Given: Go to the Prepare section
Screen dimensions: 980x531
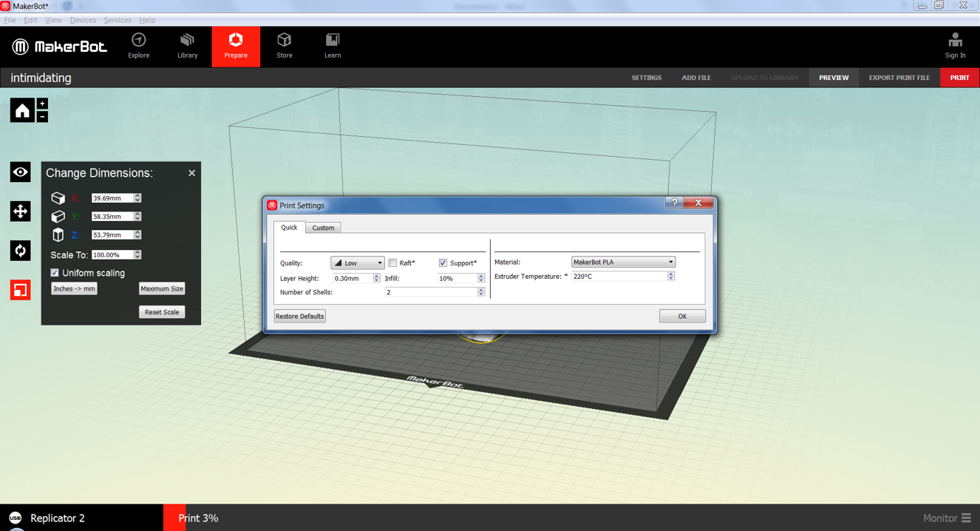Looking at the screenshot, I should [x=236, y=46].
